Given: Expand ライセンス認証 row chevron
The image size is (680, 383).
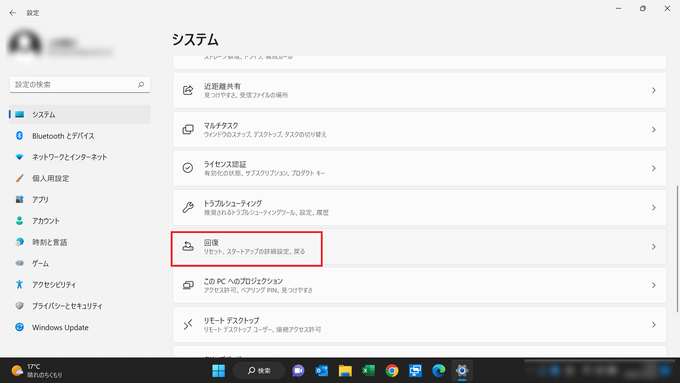Looking at the screenshot, I should [654, 168].
